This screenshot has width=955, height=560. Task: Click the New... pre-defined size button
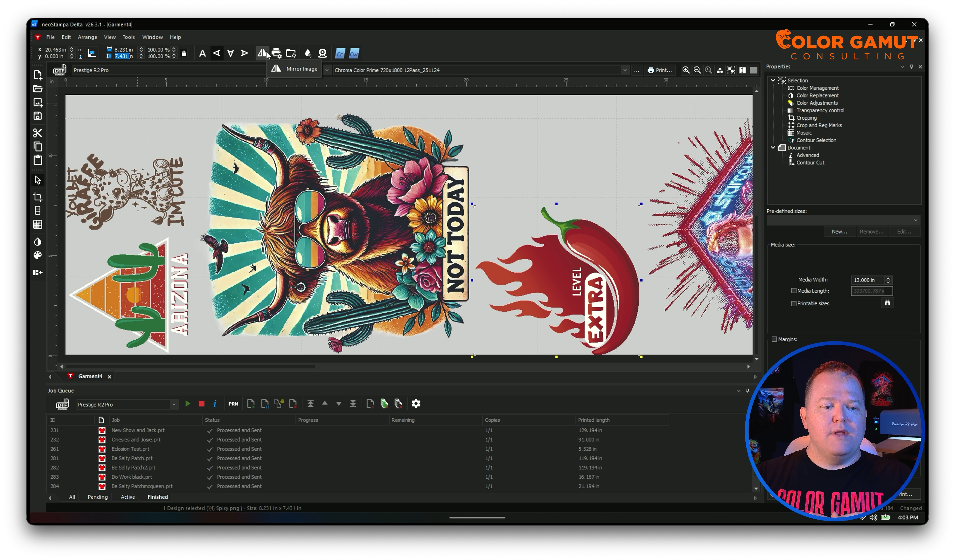click(x=839, y=232)
